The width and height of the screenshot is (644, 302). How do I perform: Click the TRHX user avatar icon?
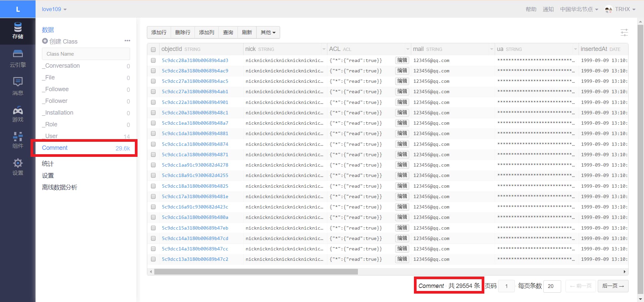pyautogui.click(x=608, y=9)
